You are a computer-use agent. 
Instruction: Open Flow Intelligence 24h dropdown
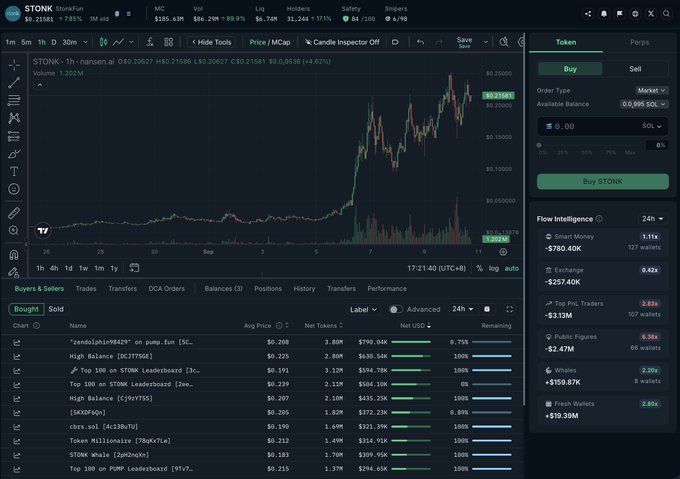click(653, 219)
